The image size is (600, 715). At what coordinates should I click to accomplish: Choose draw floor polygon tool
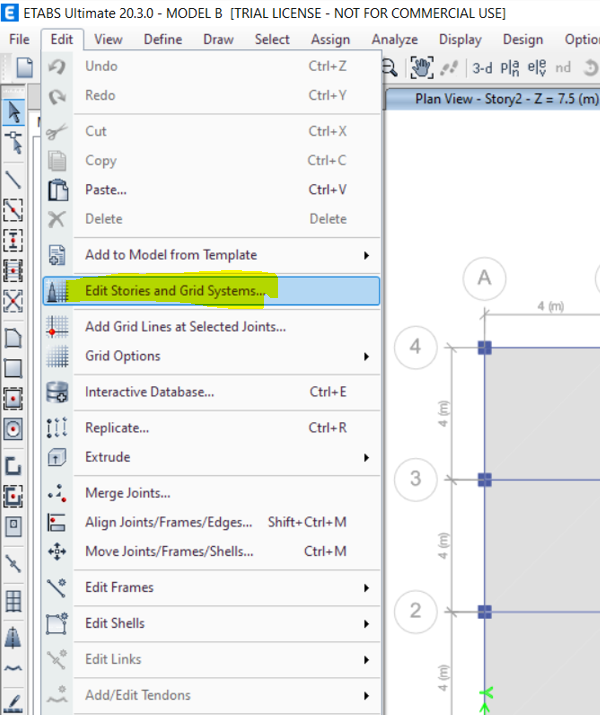tap(13, 338)
